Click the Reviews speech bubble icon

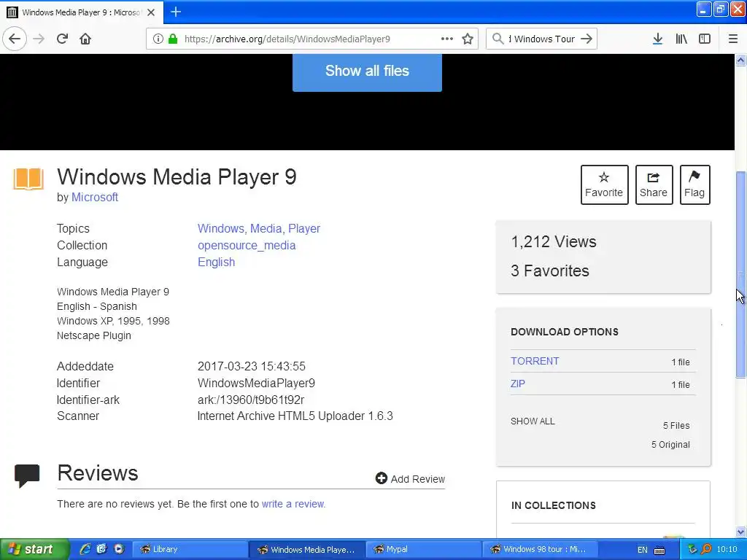(27, 475)
